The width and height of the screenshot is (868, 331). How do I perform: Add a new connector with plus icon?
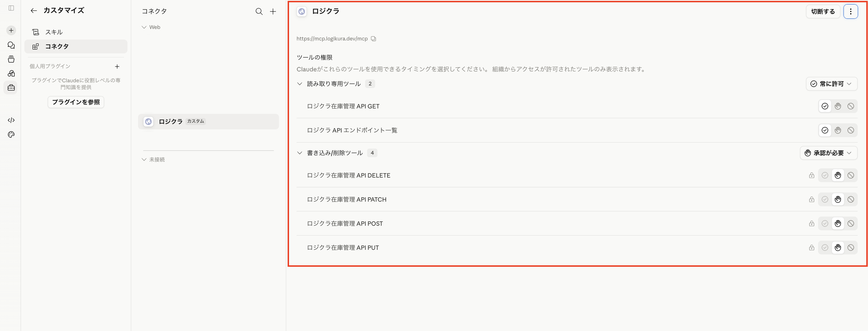273,11
